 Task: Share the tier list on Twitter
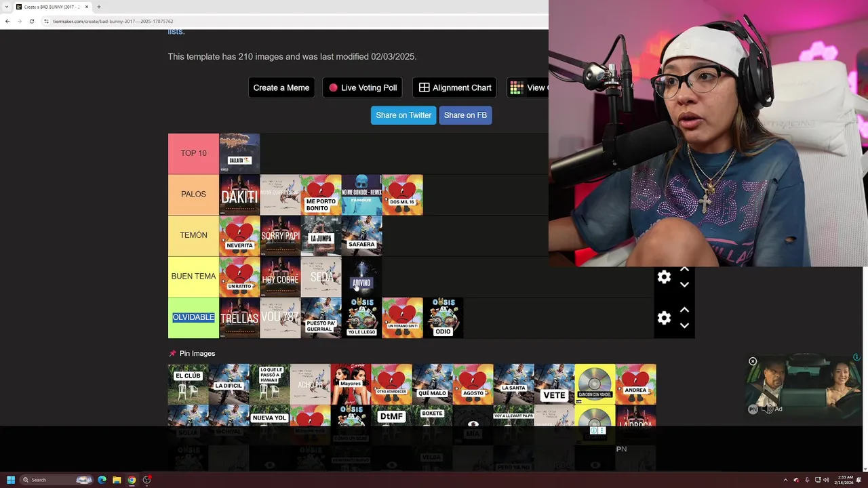click(403, 115)
